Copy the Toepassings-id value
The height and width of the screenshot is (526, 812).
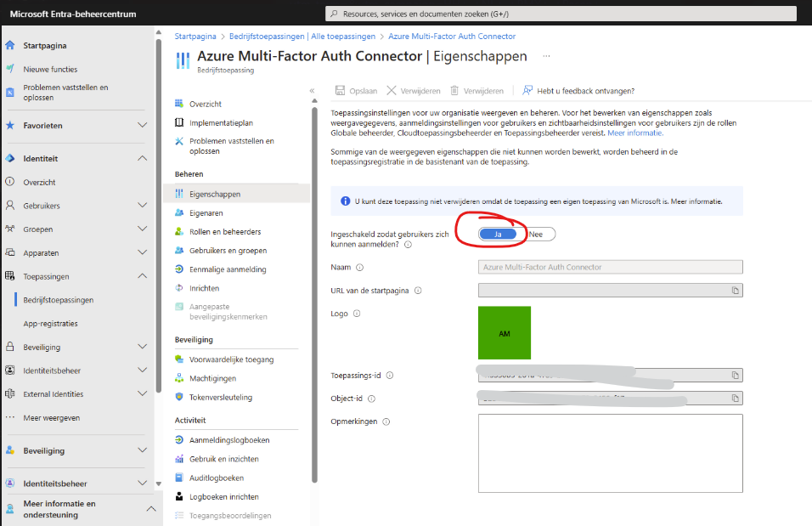tap(736, 376)
